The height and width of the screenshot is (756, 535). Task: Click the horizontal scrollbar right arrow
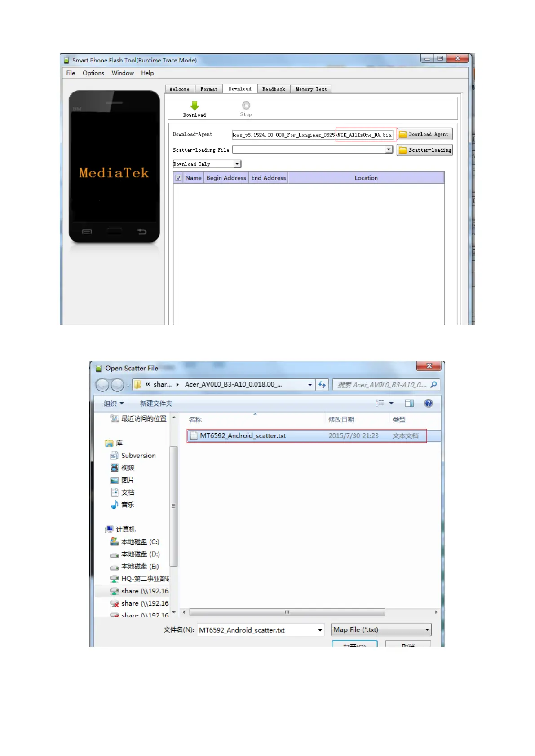point(436,612)
